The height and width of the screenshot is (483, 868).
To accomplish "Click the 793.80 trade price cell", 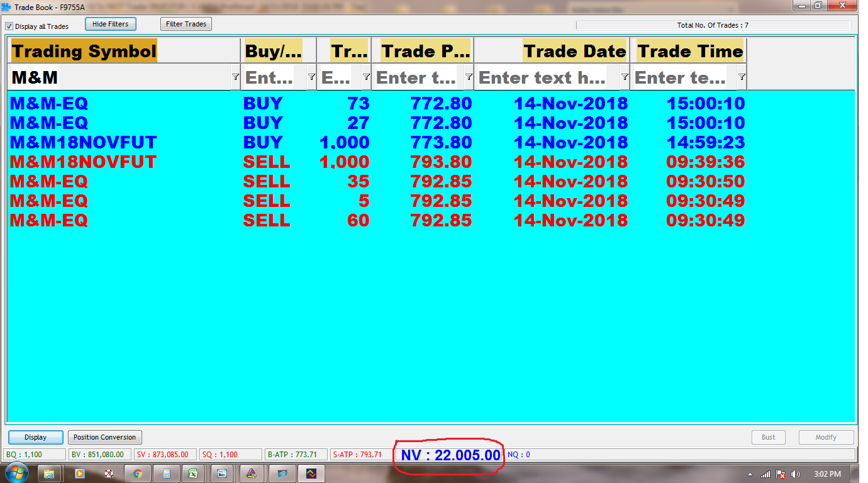I will (x=441, y=162).
